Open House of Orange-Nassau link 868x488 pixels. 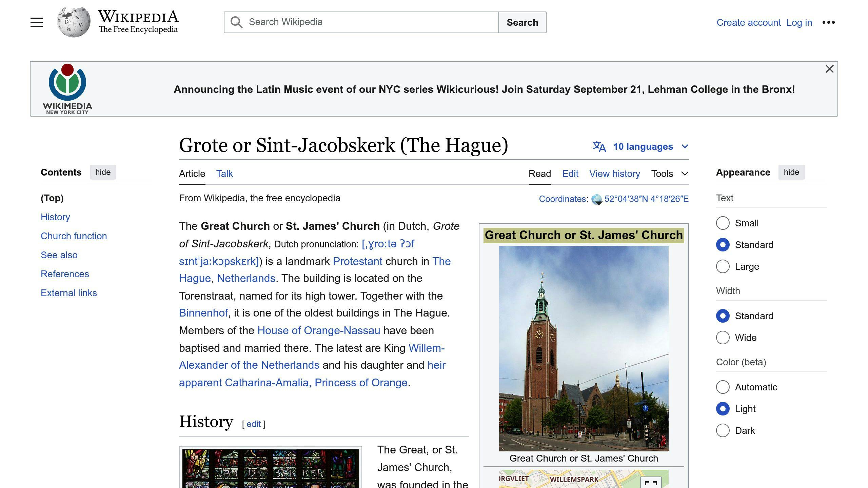(319, 330)
